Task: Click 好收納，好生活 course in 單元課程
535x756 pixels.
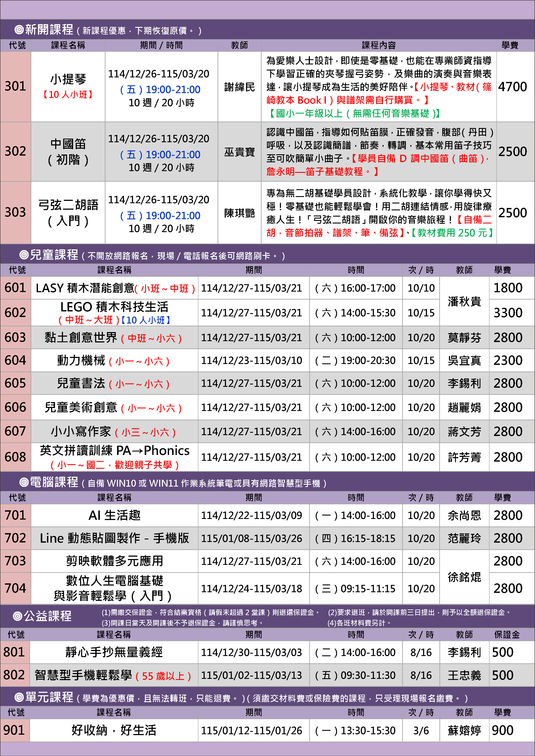Action: 114,730
